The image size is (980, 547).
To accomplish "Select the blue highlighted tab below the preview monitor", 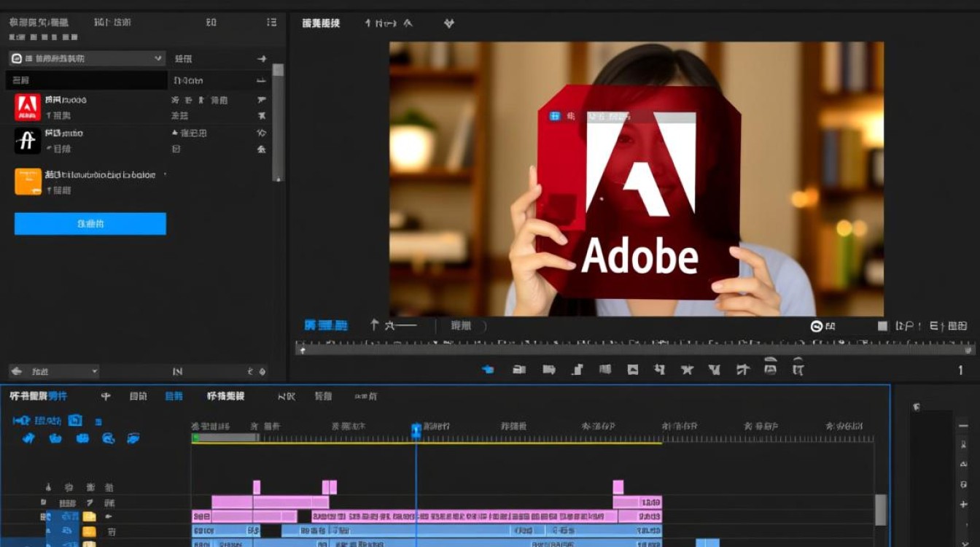I will click(326, 325).
